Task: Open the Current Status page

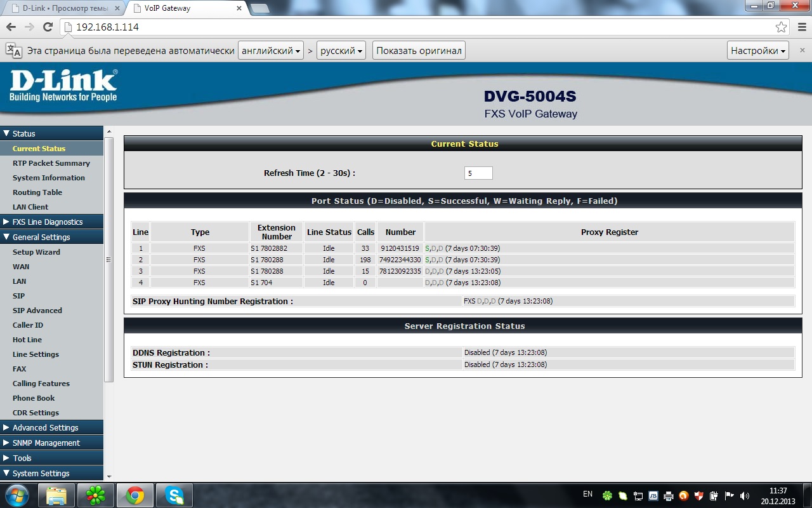Action: (39, 149)
